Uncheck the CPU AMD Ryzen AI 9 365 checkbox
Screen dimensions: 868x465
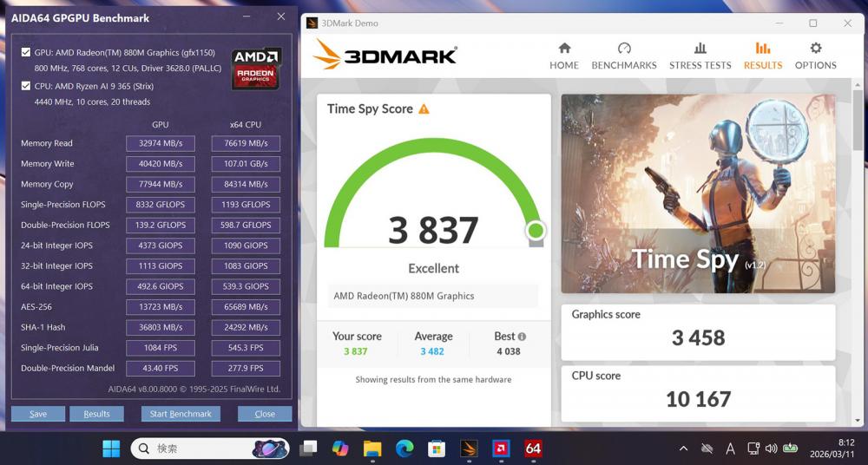pos(25,86)
